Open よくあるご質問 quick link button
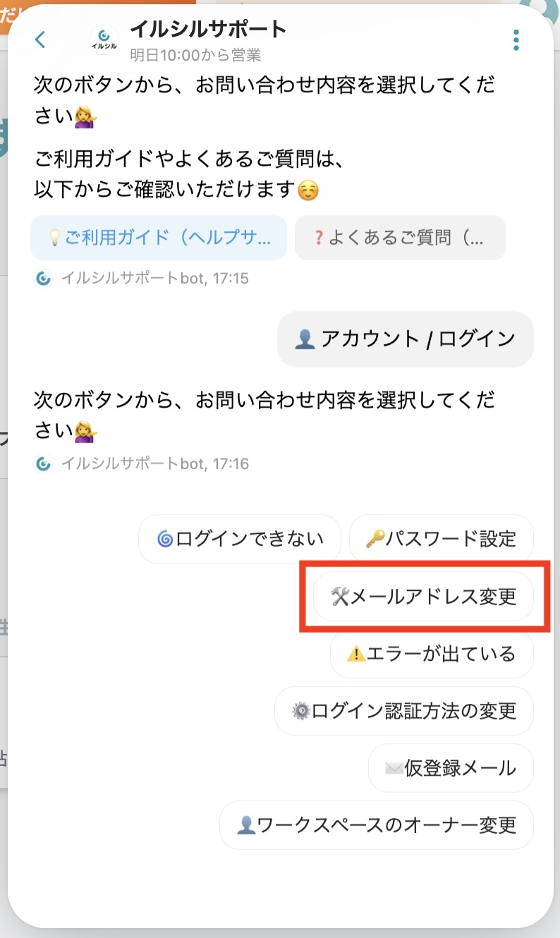The image size is (560, 938). pyautogui.click(x=400, y=238)
